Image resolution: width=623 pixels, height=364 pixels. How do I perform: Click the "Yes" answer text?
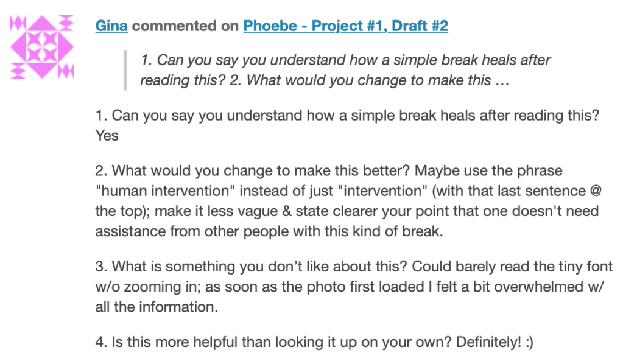[x=107, y=136]
